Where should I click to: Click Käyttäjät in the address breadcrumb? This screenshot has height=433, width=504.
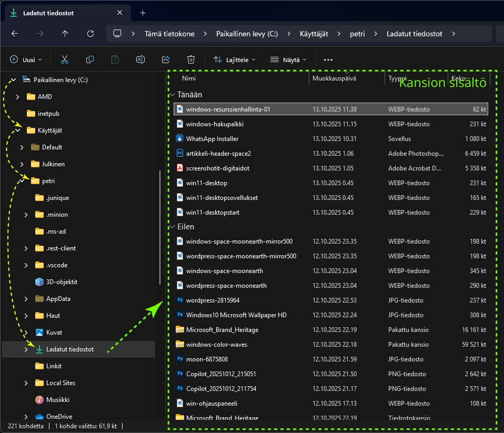point(314,34)
